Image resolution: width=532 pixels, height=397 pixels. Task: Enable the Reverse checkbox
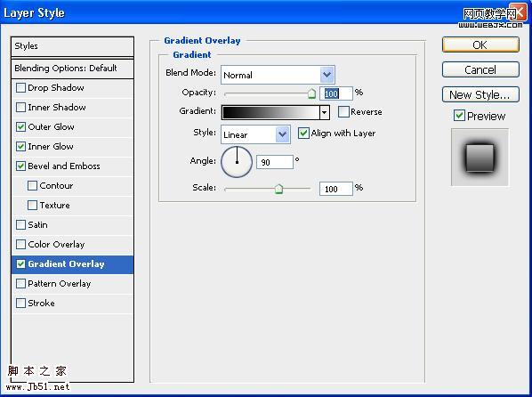coord(343,112)
